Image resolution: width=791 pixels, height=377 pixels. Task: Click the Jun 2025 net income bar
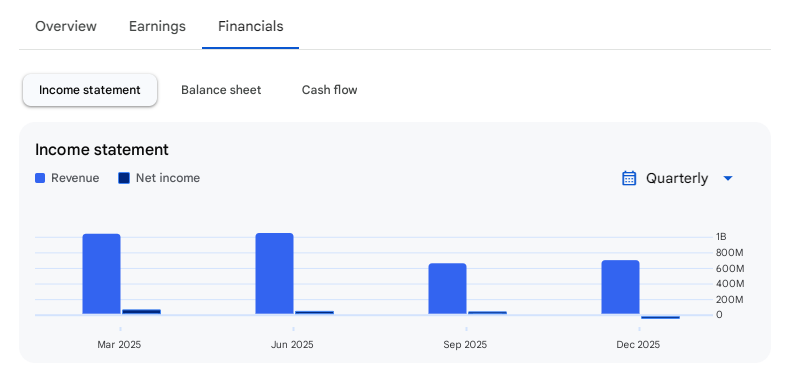point(314,313)
